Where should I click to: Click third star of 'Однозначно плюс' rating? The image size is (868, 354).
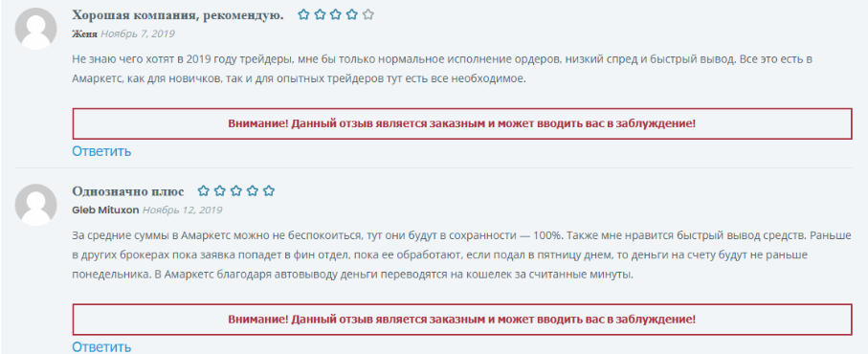[236, 191]
